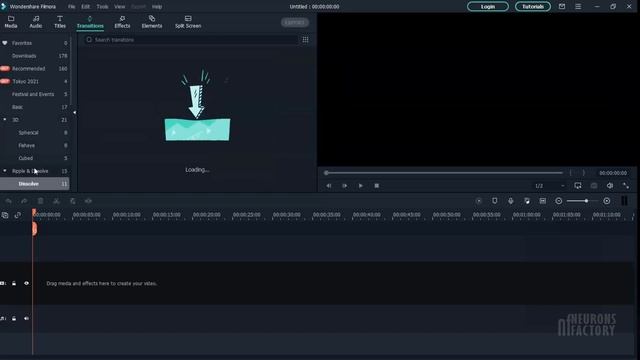Toggle the grid view icon beside search
This screenshot has width=640, height=360.
tap(305, 40)
